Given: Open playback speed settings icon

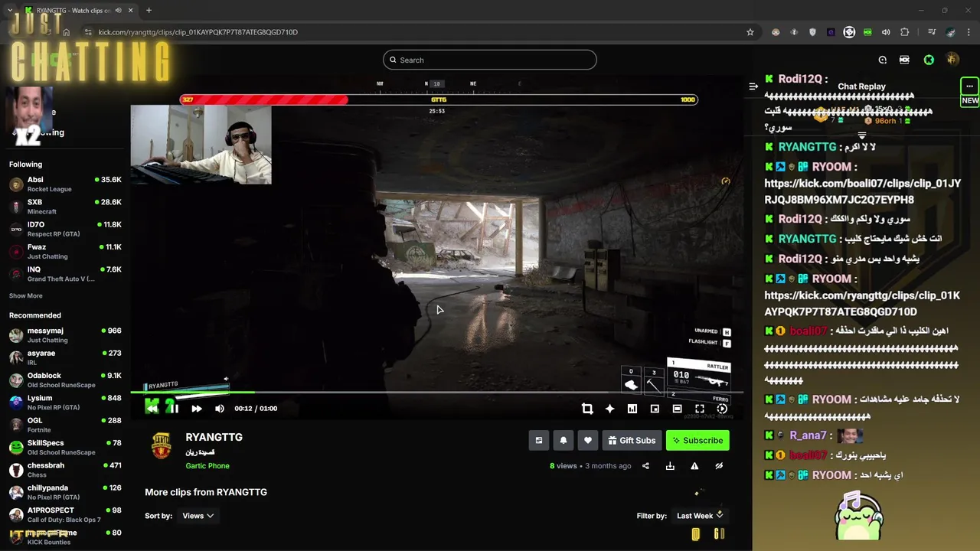Looking at the screenshot, I should point(722,409).
